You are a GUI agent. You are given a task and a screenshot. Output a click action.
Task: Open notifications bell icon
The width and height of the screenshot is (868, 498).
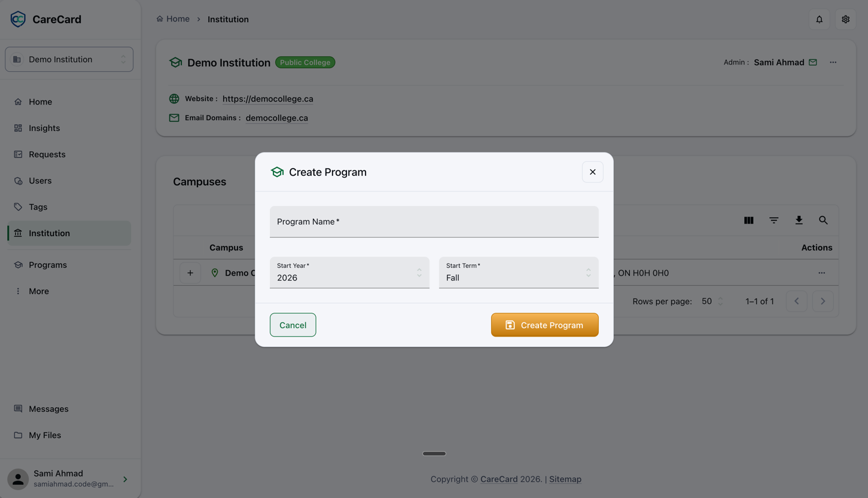819,19
